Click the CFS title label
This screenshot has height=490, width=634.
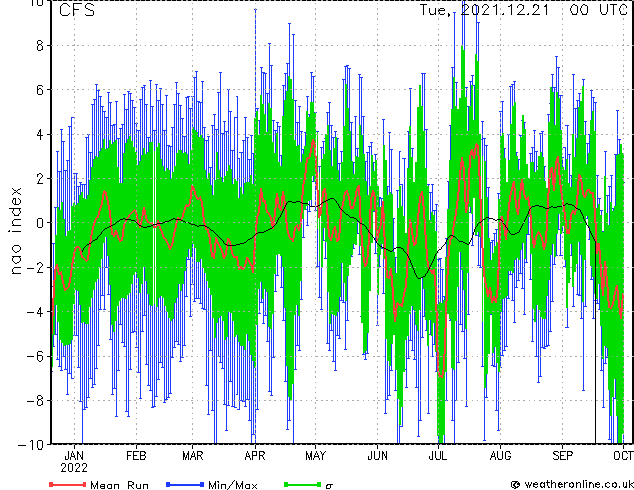(77, 10)
